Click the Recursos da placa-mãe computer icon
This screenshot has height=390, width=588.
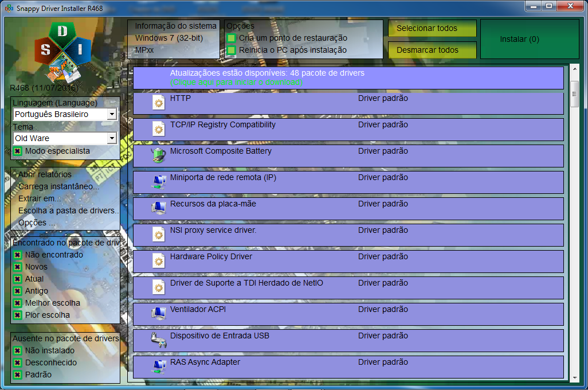pyautogui.click(x=159, y=208)
